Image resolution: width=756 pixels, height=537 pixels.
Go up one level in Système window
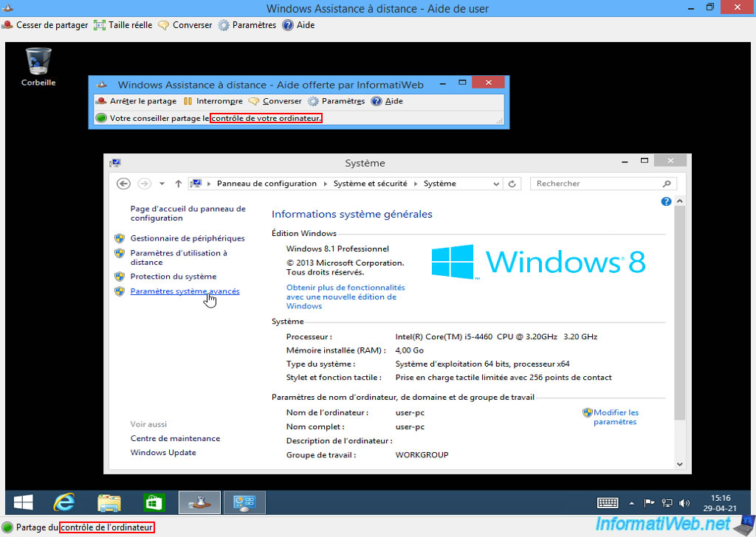click(x=179, y=184)
